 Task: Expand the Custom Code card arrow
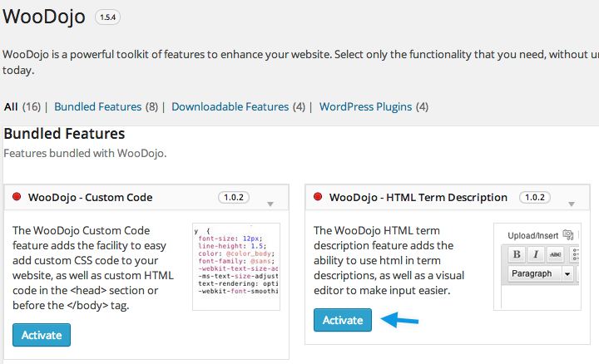pyautogui.click(x=270, y=204)
